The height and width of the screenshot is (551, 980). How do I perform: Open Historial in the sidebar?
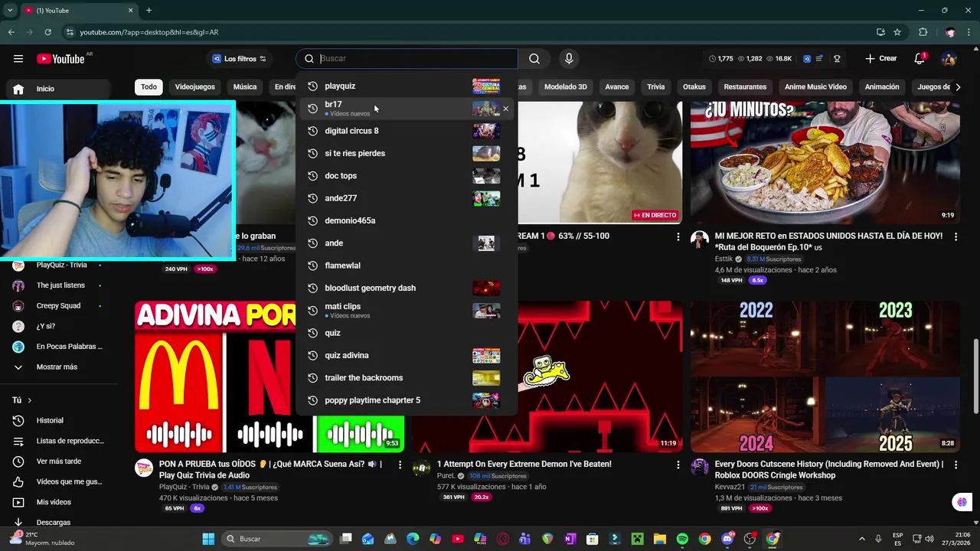tap(57, 421)
